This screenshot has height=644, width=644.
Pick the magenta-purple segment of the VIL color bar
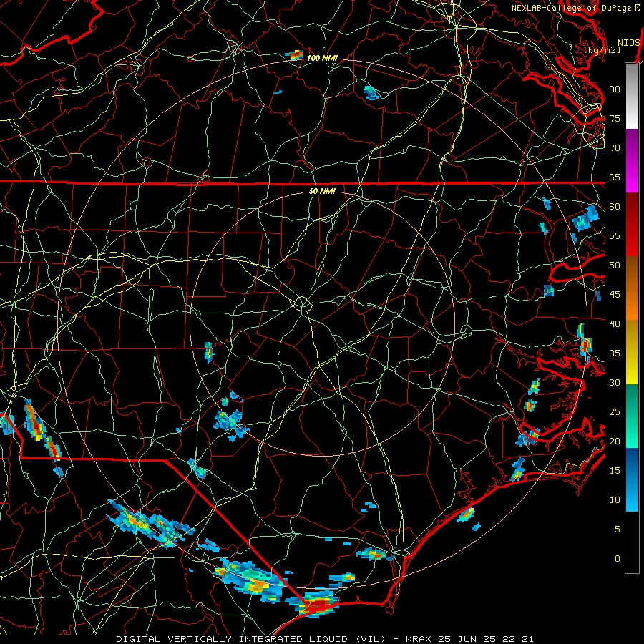tap(632, 160)
